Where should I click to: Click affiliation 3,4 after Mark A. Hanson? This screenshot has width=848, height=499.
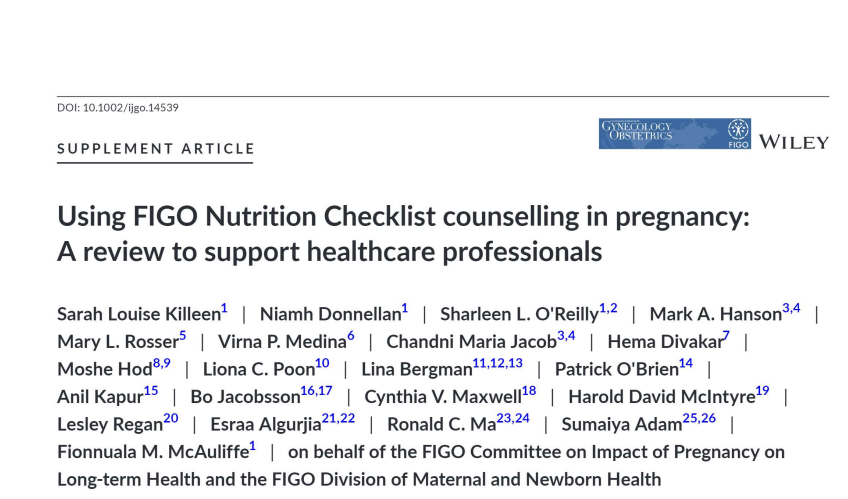tap(791, 309)
